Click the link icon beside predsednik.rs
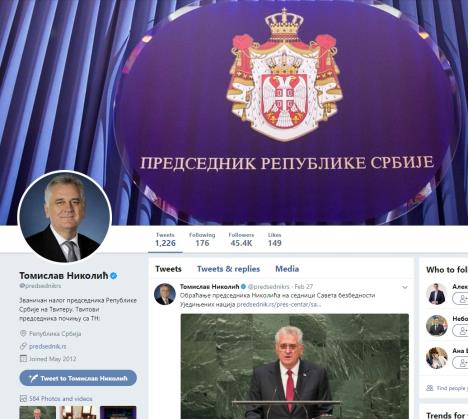 pos(23,346)
